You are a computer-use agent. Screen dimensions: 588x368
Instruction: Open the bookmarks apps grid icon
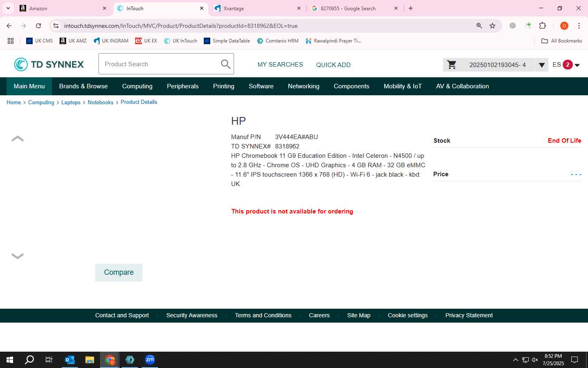11,41
